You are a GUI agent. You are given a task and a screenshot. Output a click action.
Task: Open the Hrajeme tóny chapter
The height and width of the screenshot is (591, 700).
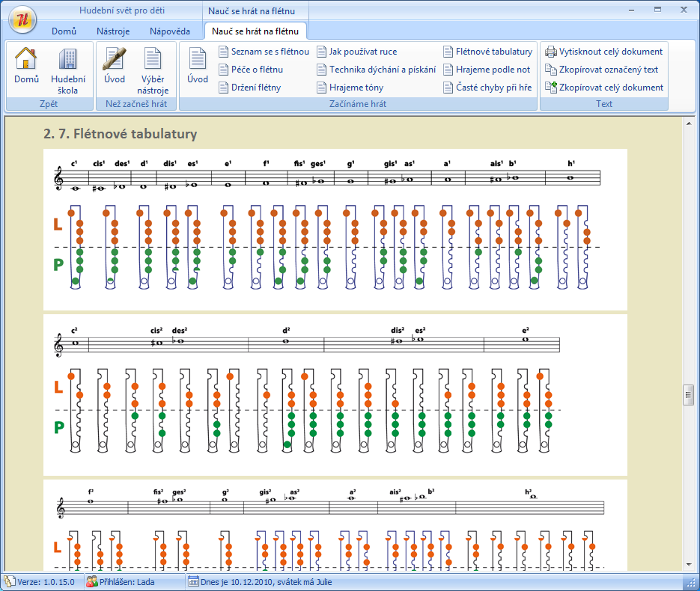(350, 88)
